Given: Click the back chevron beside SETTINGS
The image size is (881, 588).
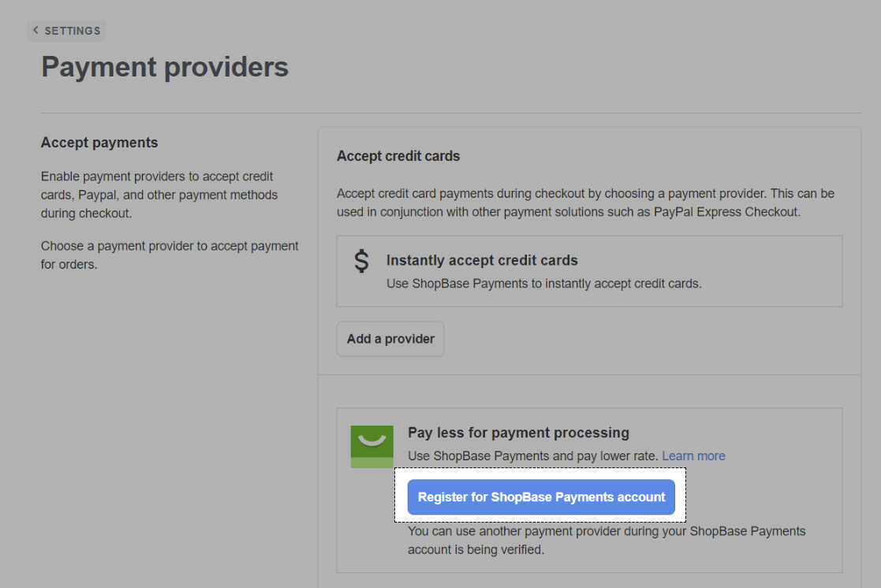Looking at the screenshot, I should pyautogui.click(x=35, y=31).
